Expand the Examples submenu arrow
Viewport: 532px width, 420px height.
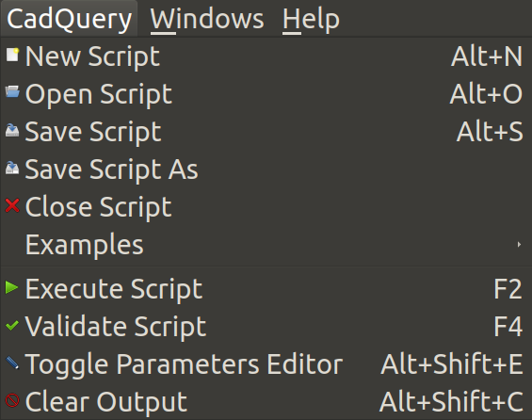pyautogui.click(x=519, y=244)
